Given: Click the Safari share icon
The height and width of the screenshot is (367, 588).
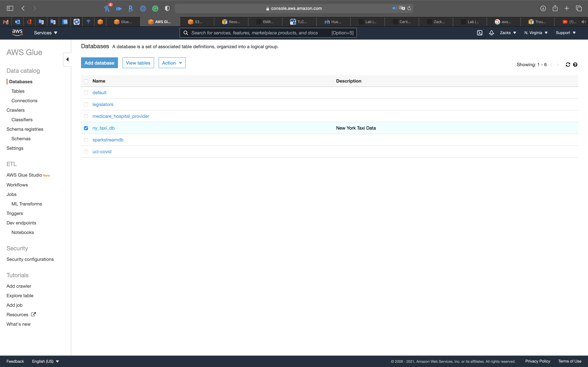Looking at the screenshot, I should [x=555, y=9].
